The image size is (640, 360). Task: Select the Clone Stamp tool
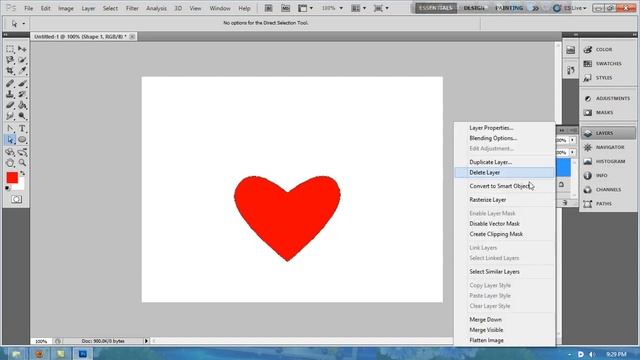pos(10,94)
